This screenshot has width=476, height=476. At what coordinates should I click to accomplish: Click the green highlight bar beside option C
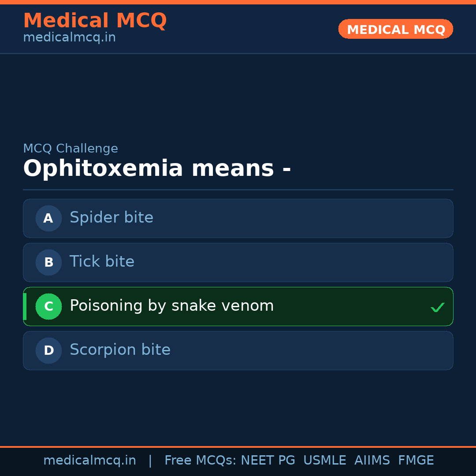(24, 306)
